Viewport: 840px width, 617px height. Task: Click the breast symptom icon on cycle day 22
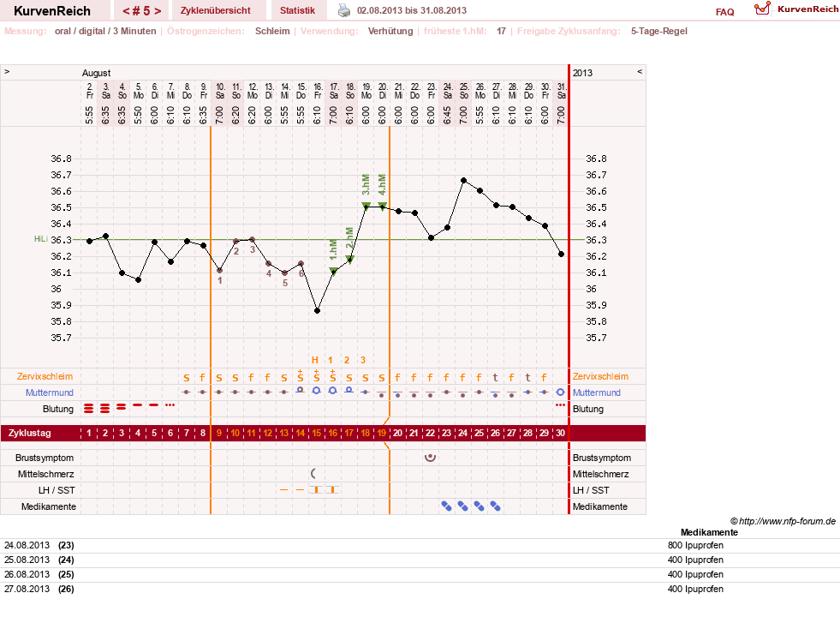[x=430, y=458]
